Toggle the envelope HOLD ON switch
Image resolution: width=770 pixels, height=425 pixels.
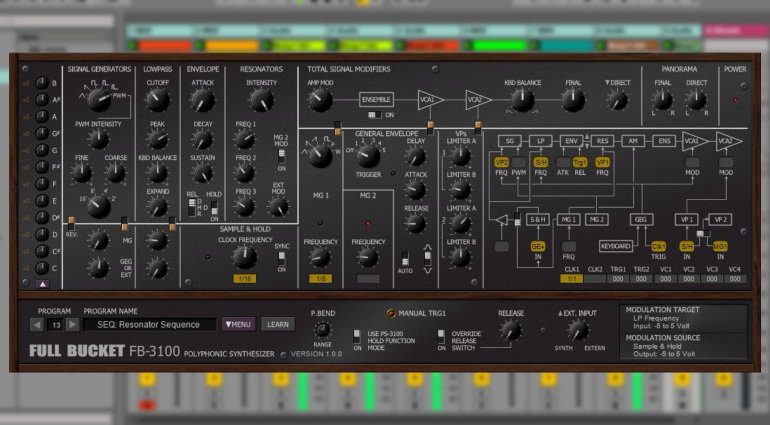point(214,207)
